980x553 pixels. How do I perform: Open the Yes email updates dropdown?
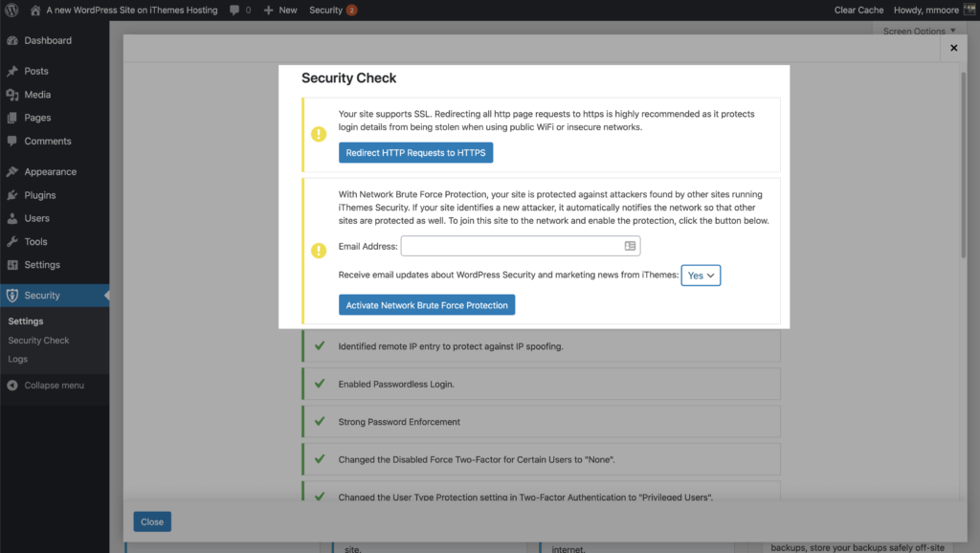pos(701,276)
